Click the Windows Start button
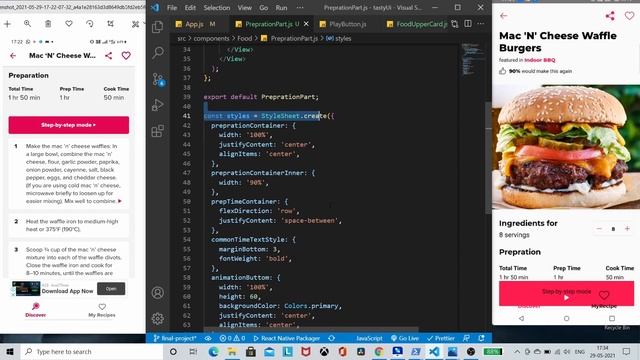This screenshot has width=640, height=360. click(10, 351)
